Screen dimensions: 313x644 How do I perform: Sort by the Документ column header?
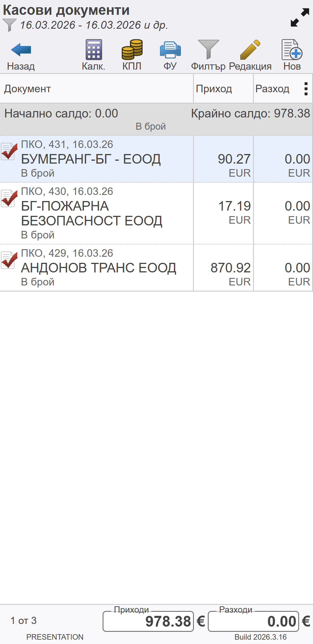(x=28, y=89)
